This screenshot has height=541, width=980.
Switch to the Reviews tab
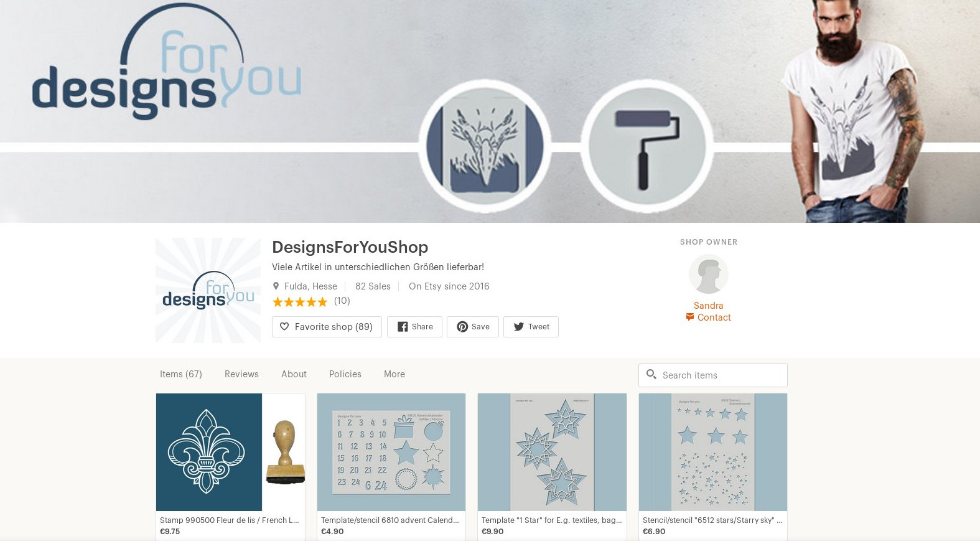coord(241,374)
